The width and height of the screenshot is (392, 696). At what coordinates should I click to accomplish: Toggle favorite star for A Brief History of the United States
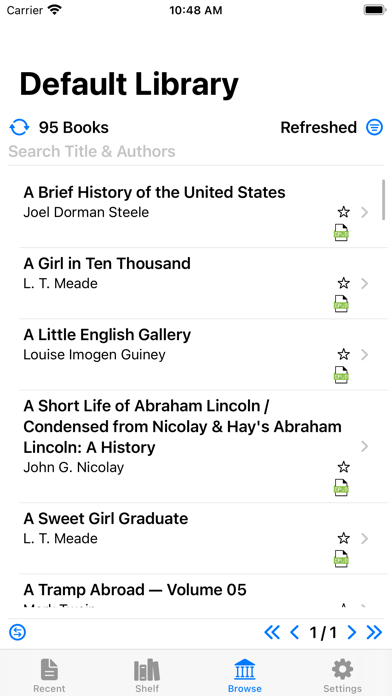343,212
